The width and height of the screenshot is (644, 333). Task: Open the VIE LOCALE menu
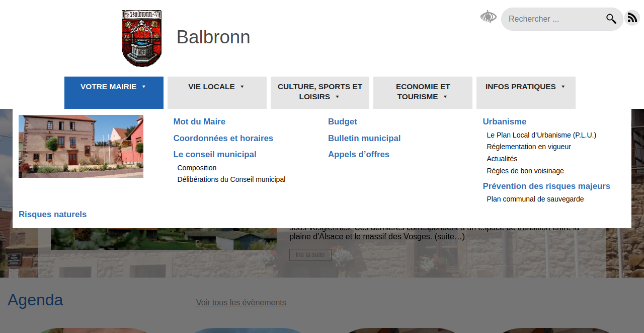point(217,93)
